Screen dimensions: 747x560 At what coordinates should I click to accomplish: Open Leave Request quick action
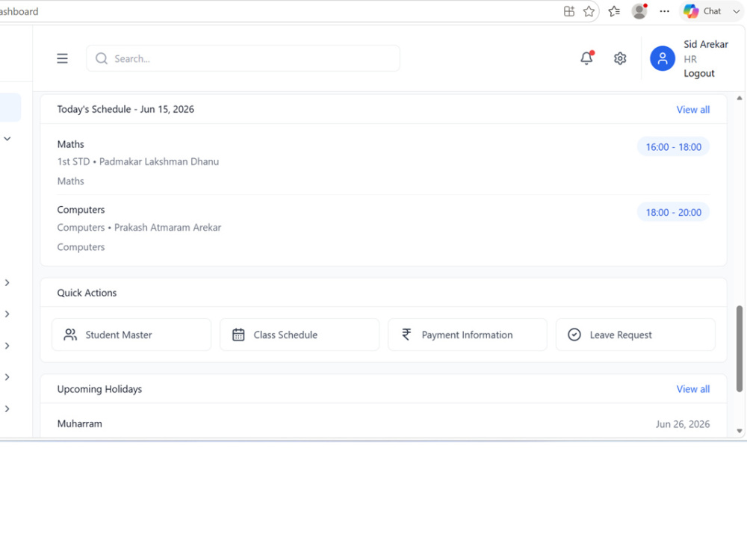(x=636, y=335)
